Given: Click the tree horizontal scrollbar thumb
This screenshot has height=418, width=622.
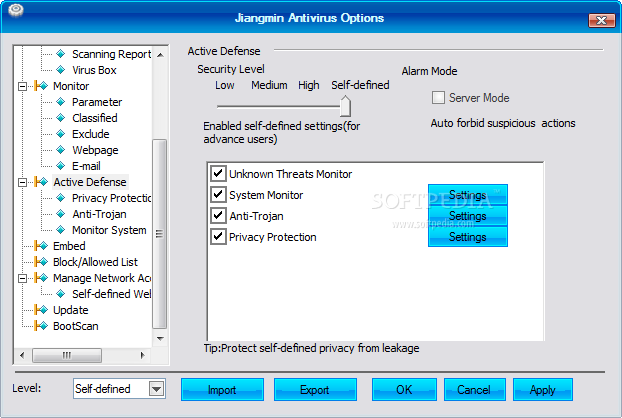Looking at the screenshot, I should tap(67, 355).
